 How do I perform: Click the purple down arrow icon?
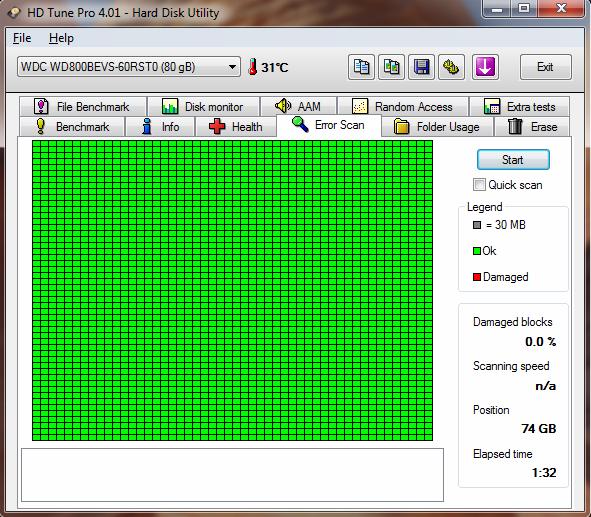coord(485,67)
